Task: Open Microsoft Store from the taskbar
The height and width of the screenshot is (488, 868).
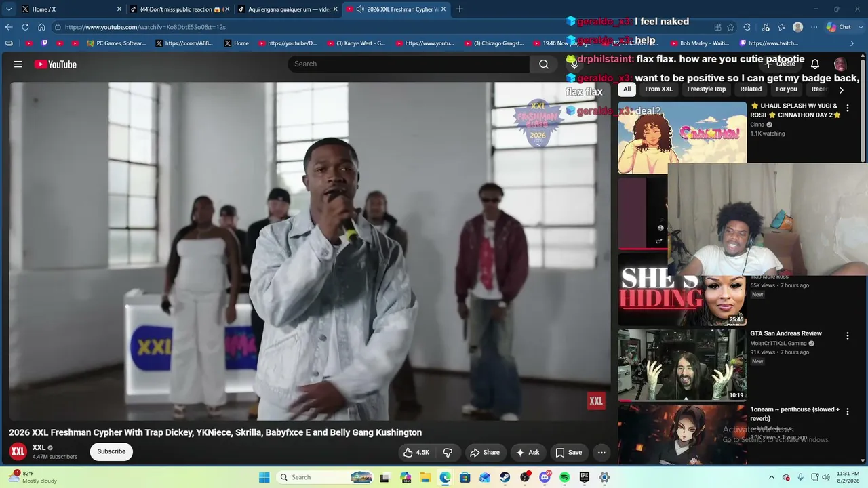Action: (x=465, y=477)
